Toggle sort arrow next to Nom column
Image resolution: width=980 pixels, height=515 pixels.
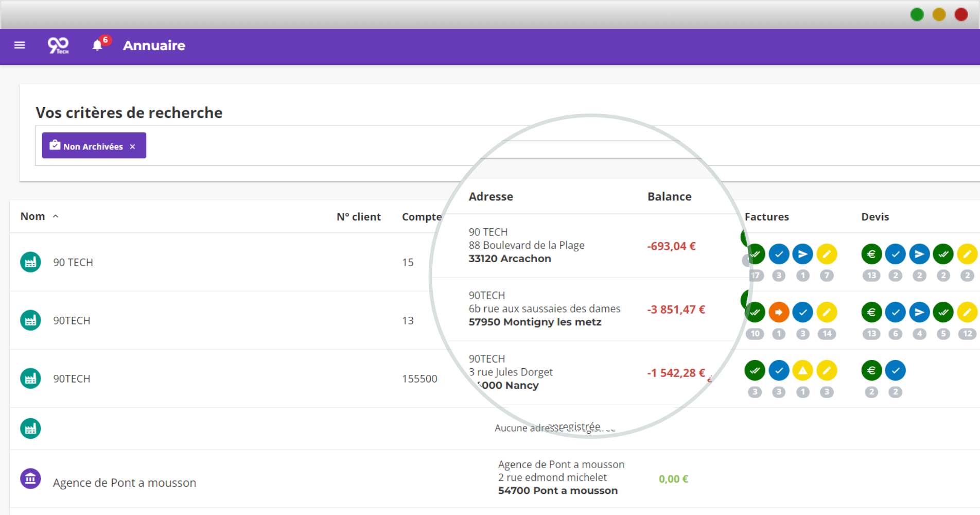pyautogui.click(x=56, y=216)
